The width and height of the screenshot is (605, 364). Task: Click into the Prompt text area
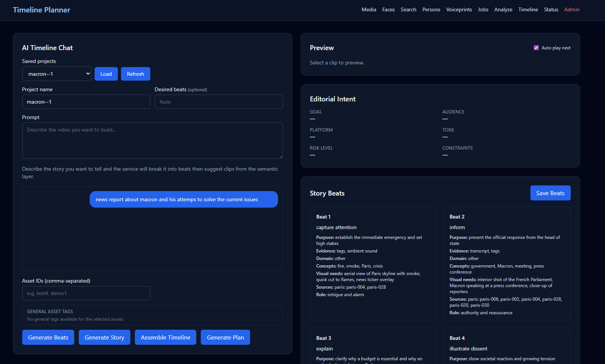pos(153,141)
